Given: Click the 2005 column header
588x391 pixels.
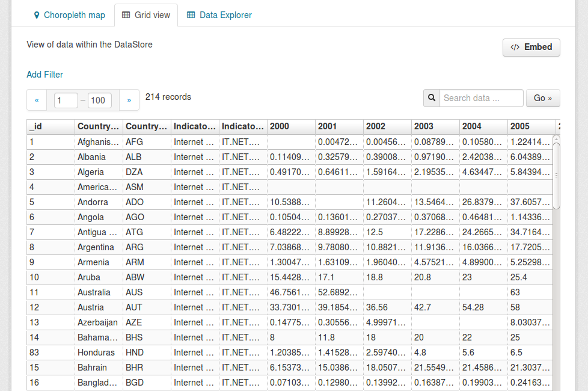Looking at the screenshot, I should pos(531,126).
